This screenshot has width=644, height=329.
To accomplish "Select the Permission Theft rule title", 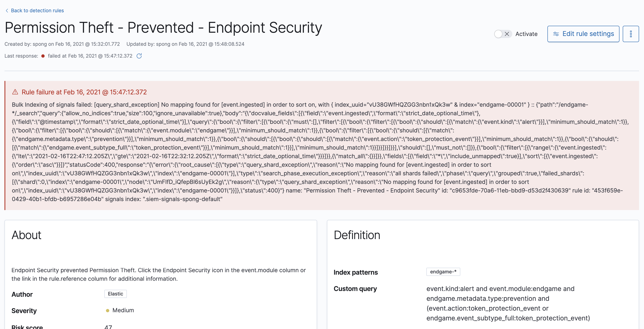I will 163,27.
